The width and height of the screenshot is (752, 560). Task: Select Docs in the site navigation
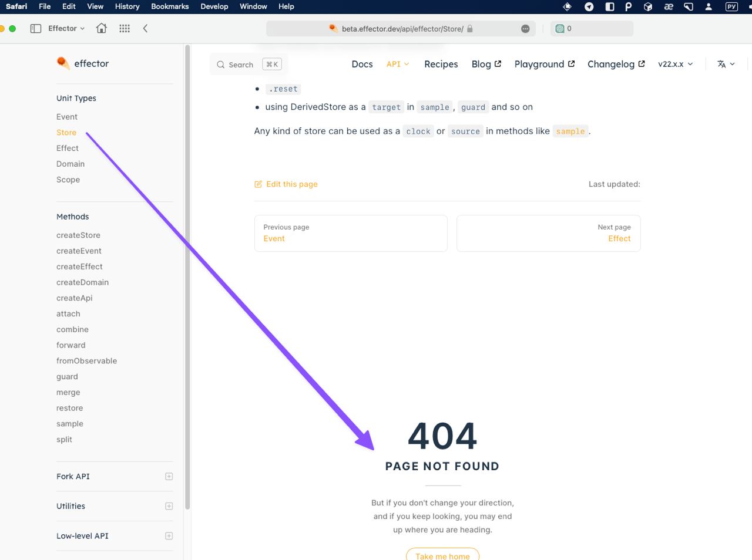tap(362, 64)
